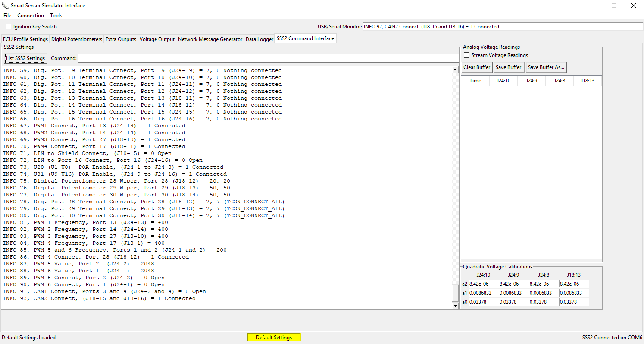Click line INFO 81, PWM 1 Frequency
This screenshot has height=344, width=644.
click(85, 222)
